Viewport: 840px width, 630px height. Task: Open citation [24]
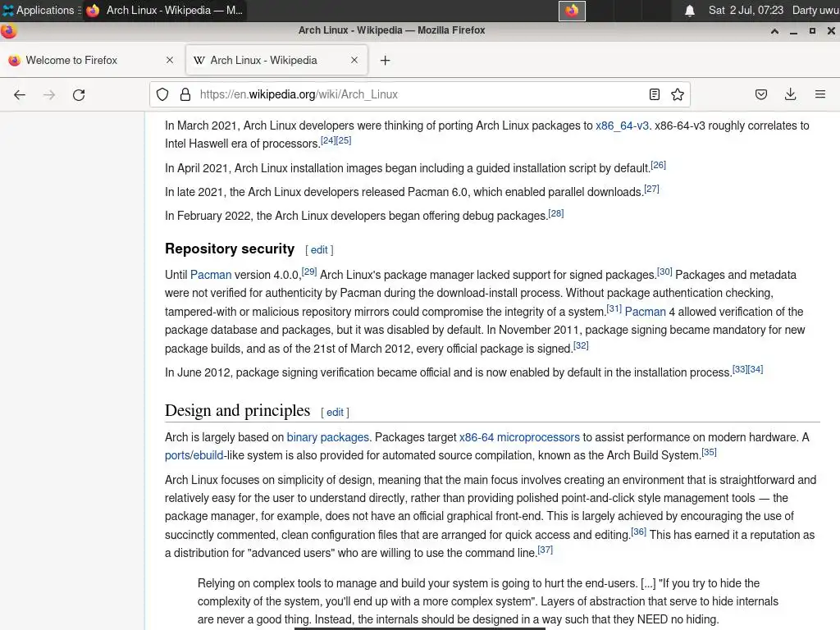(328, 140)
